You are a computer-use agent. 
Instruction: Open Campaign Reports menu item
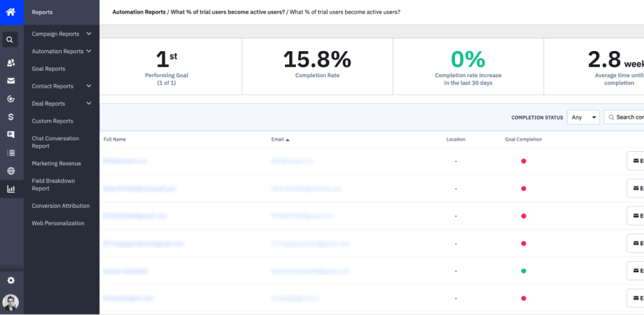(55, 34)
